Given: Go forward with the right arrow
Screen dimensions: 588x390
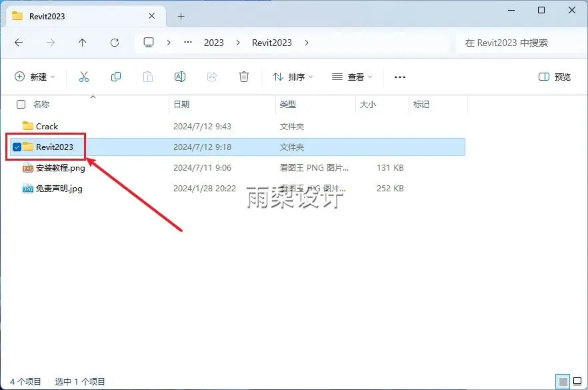Looking at the screenshot, I should 51,43.
